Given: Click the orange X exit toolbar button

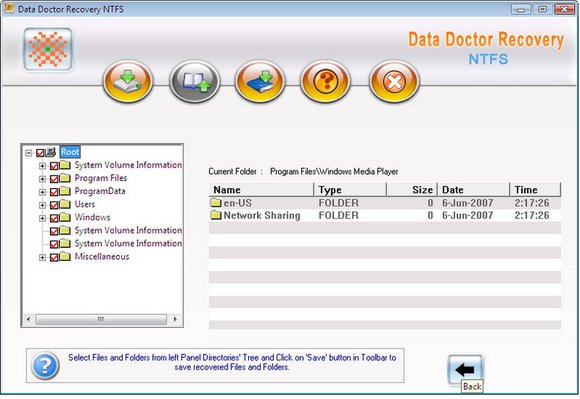Looking at the screenshot, I should (394, 82).
